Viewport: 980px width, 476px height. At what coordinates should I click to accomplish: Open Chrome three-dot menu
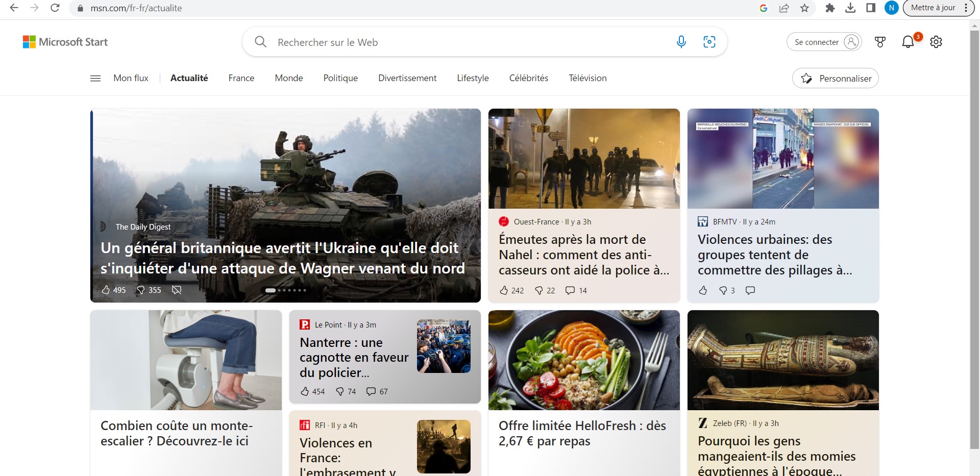pyautogui.click(x=966, y=8)
